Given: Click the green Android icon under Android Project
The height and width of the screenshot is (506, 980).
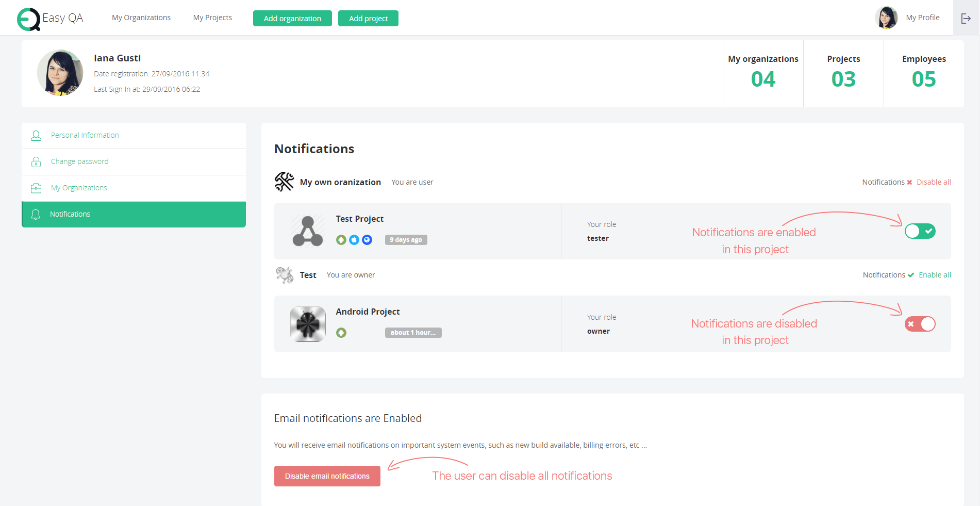Looking at the screenshot, I should [x=341, y=333].
